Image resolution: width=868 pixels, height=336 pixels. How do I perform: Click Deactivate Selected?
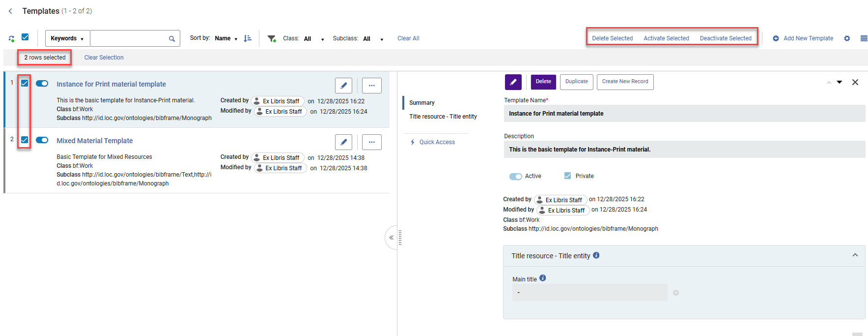tap(726, 38)
